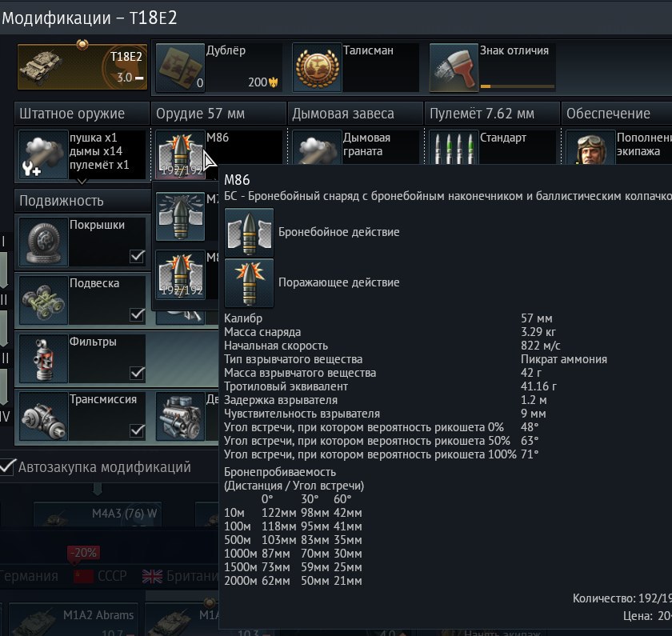Viewport: 672px width, 636px height.
Task: Click the Трансмиссия transmission icon
Action: coord(43,416)
